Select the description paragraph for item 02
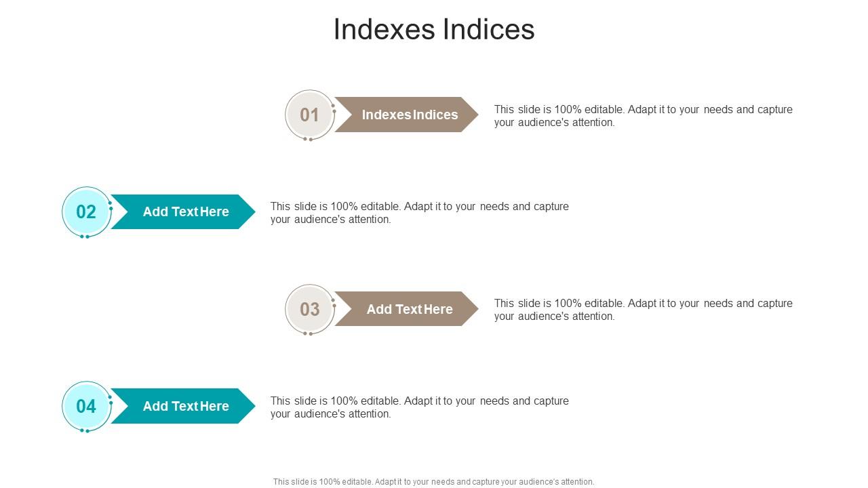The image size is (868, 488). point(419,213)
